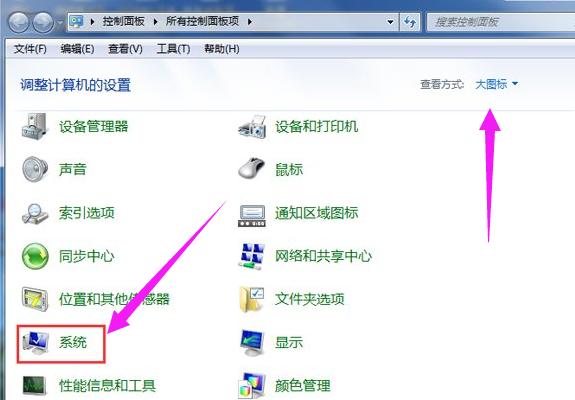Open the Device Manager (设备管理器) icon
This screenshot has height=400, width=575.
point(35,126)
